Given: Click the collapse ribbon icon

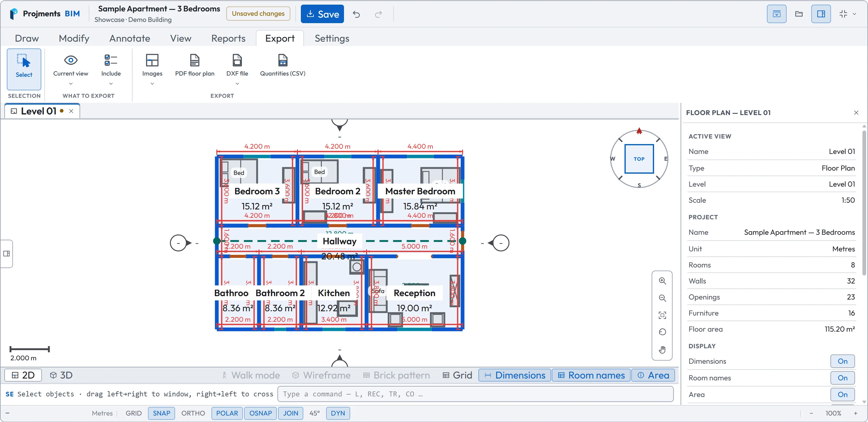Looking at the screenshot, I should click(843, 14).
